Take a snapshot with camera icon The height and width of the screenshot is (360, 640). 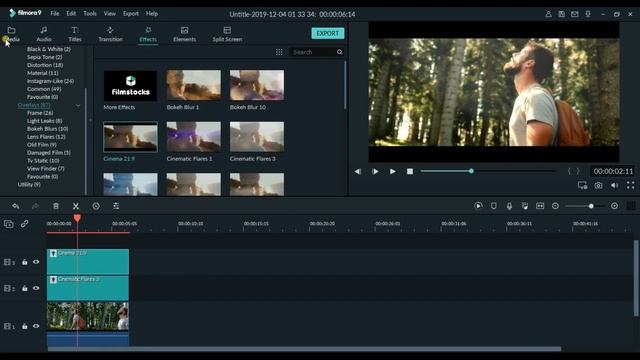click(x=598, y=185)
